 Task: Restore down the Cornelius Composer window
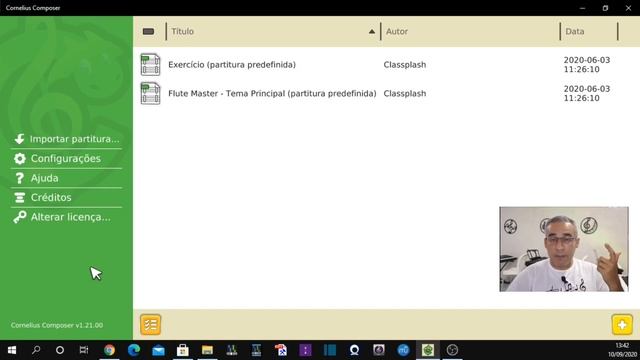click(x=605, y=8)
